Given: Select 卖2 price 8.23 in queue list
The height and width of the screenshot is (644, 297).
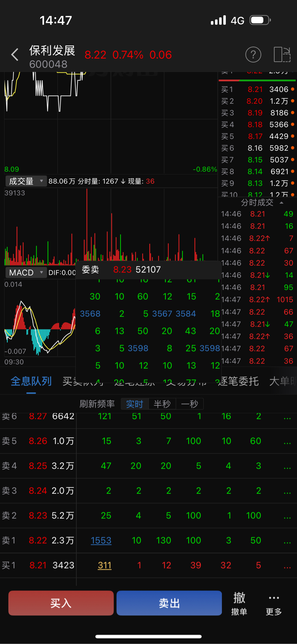Looking at the screenshot, I should 38,516.
